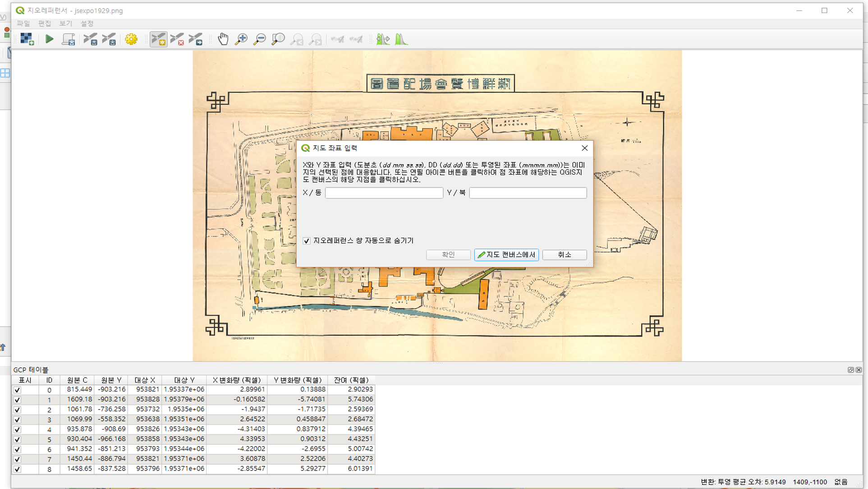Click the X / 동 coordinate field
868x489 pixels.
pyautogui.click(x=384, y=193)
